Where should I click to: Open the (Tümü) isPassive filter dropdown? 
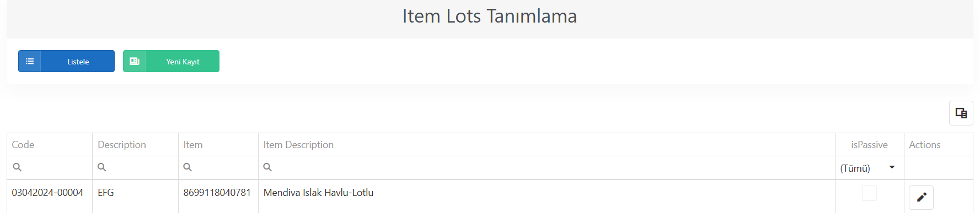(x=869, y=168)
